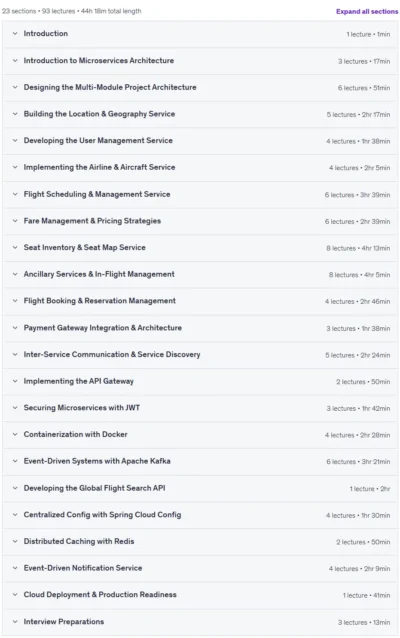Expand Payment Gateway Integration & Architecture chevron

click(x=15, y=328)
